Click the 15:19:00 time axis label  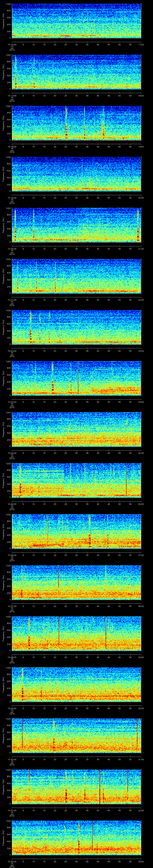click(12, 197)
